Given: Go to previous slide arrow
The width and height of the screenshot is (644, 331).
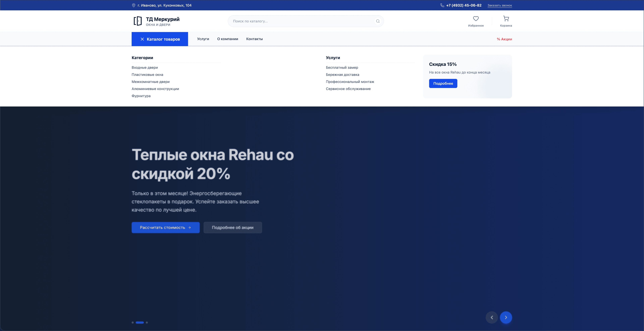Looking at the screenshot, I should (492, 317).
